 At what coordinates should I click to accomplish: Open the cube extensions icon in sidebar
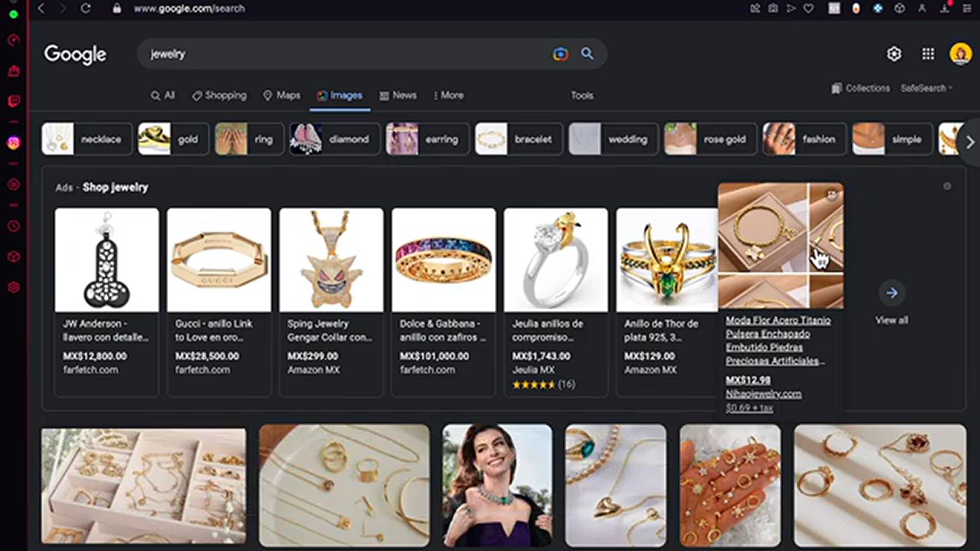pyautogui.click(x=14, y=256)
